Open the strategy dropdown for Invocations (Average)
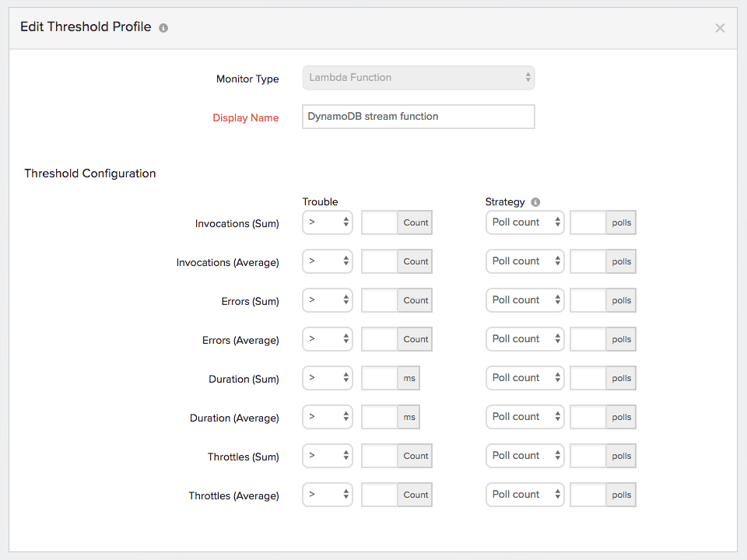The height and width of the screenshot is (560, 747). pos(524,261)
